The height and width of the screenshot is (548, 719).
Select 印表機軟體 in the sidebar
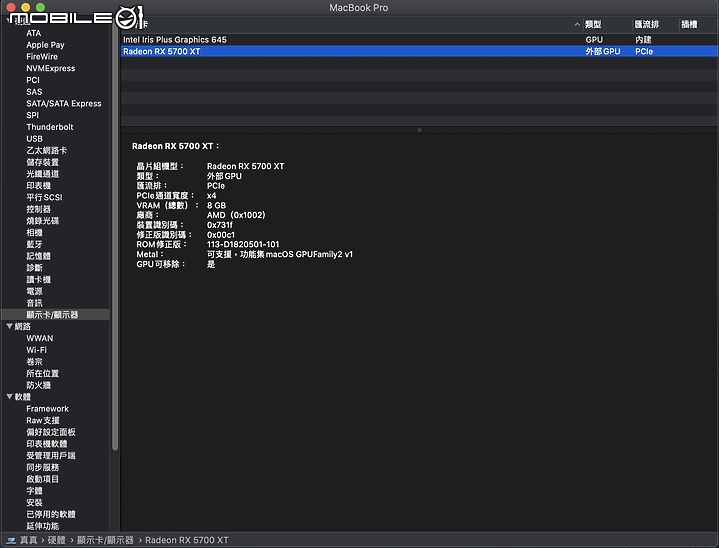pos(47,444)
